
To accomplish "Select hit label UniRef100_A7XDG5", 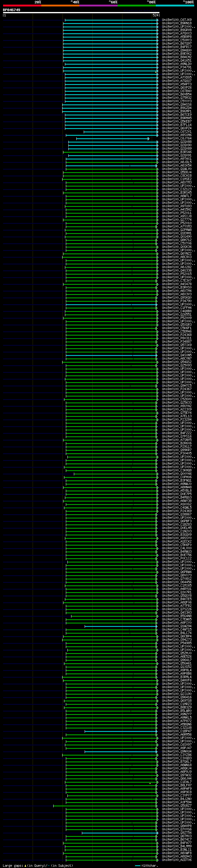I will [177, 78].
